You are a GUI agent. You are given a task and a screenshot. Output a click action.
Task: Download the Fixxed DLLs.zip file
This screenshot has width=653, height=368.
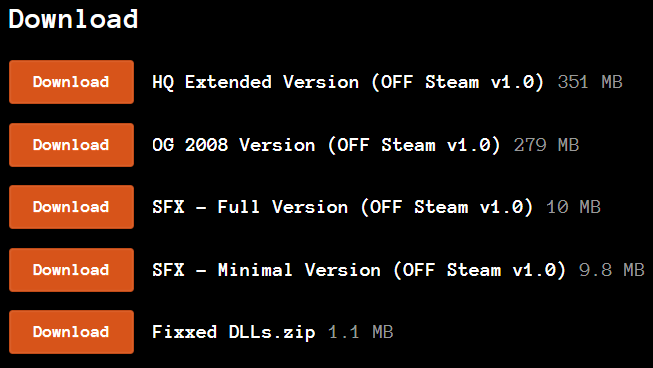point(71,332)
